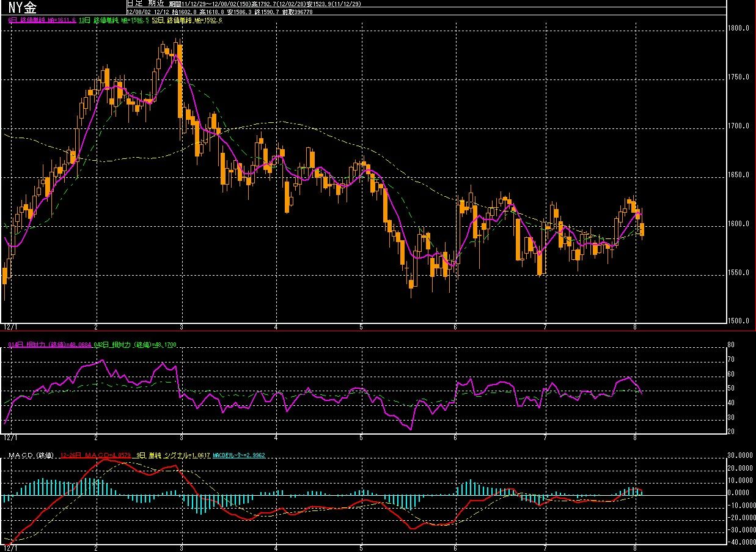Image resolution: width=756 pixels, height=552 pixels.
Task: Click the 1500.0 price axis label
Action: [x=738, y=321]
